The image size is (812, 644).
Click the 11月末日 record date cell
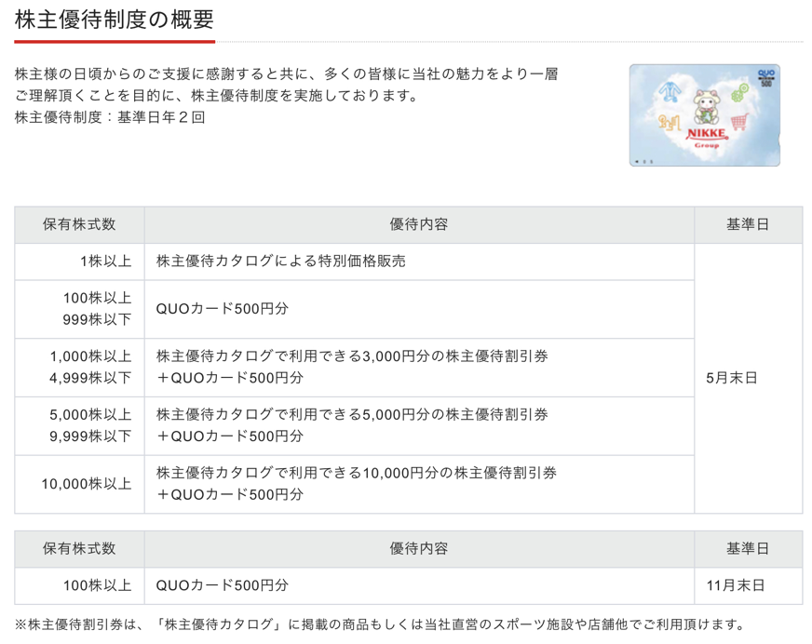tap(749, 585)
